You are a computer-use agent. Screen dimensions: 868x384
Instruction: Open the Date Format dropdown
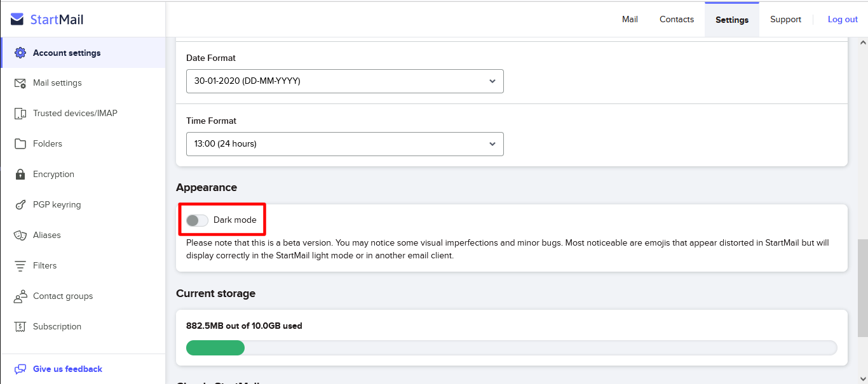[x=345, y=81]
